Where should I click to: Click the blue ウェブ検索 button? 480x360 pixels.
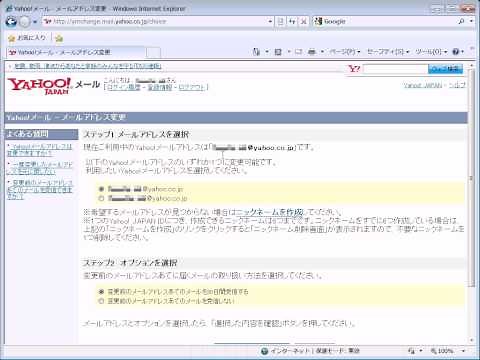click(445, 69)
